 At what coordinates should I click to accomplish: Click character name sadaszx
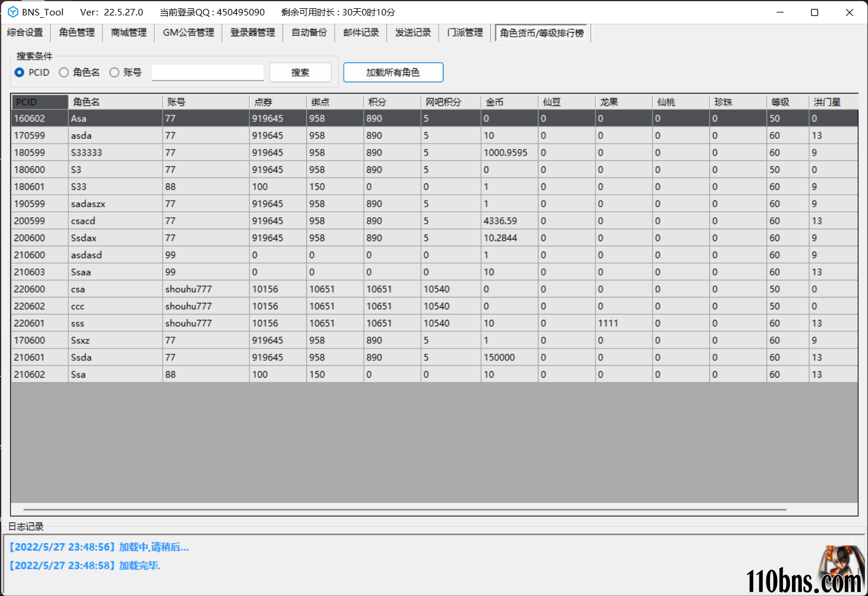(x=116, y=204)
